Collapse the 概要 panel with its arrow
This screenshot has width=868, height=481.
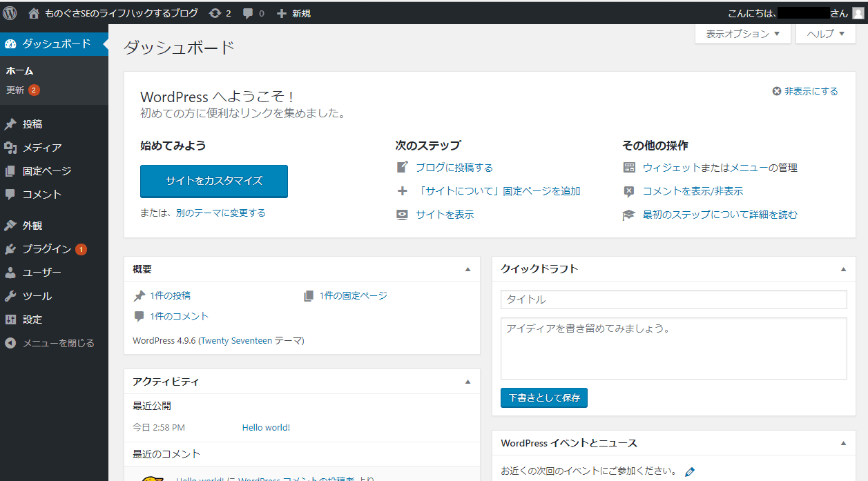[467, 269]
